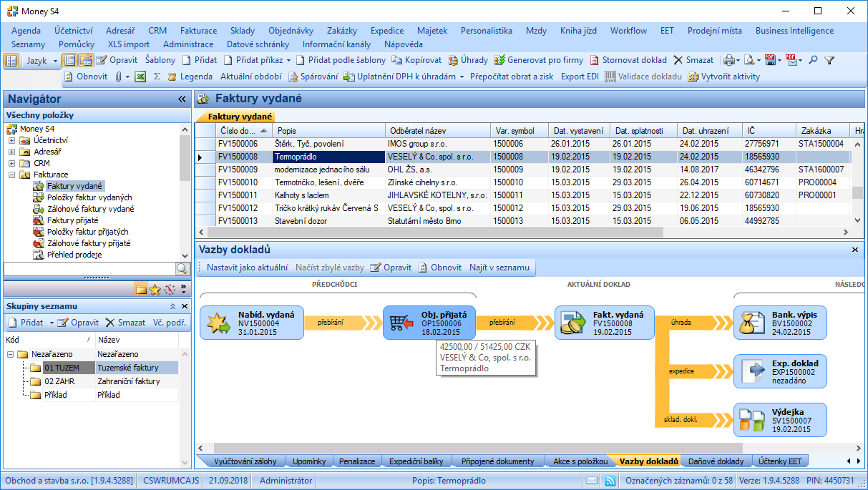Collapse the Skupiny seznamu panel chevron
Screen dimensions: 868x490
[172, 305]
